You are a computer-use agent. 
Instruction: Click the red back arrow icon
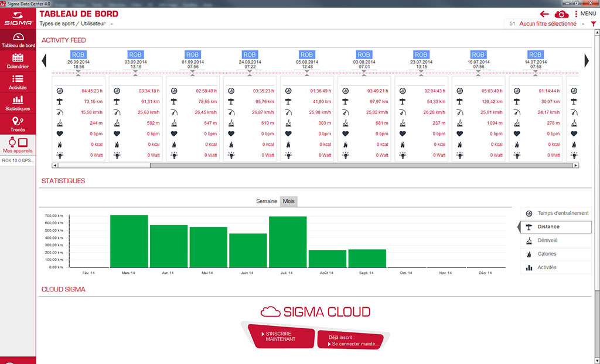tap(544, 14)
